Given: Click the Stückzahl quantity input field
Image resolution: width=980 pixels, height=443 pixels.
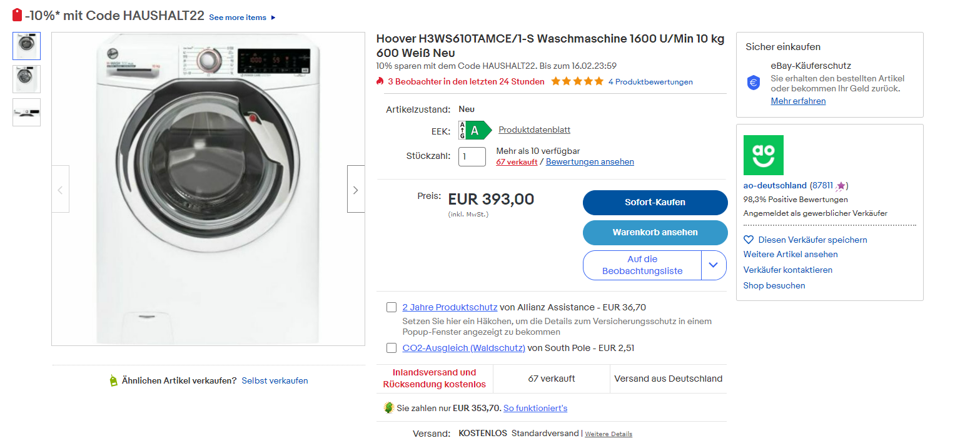Looking at the screenshot, I should pos(472,156).
